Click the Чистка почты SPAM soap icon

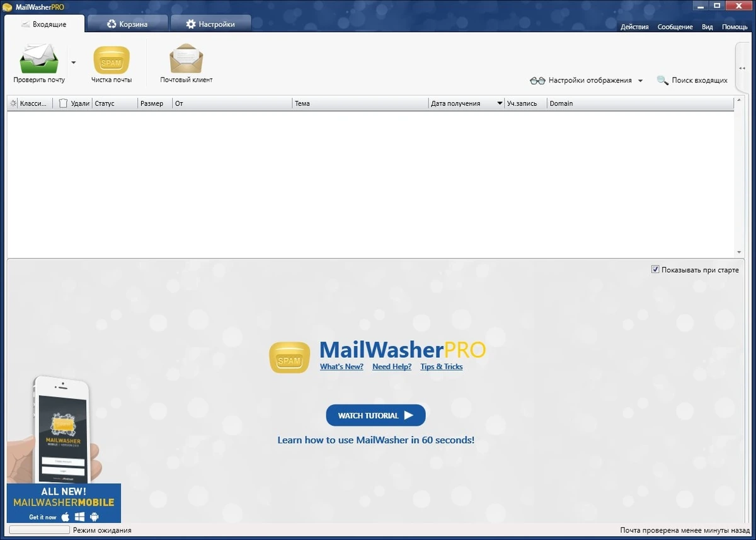(x=112, y=61)
